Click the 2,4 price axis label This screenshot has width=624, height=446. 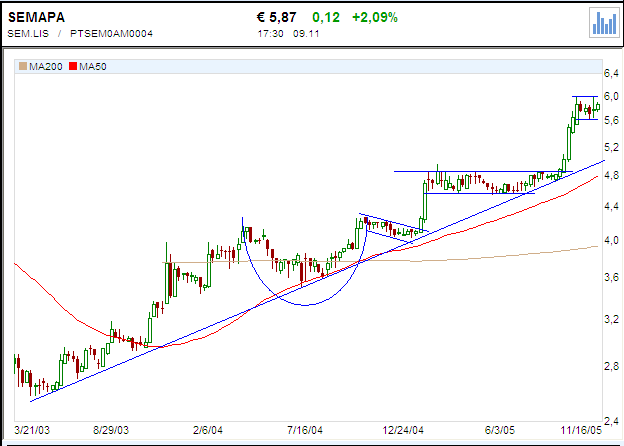612,421
